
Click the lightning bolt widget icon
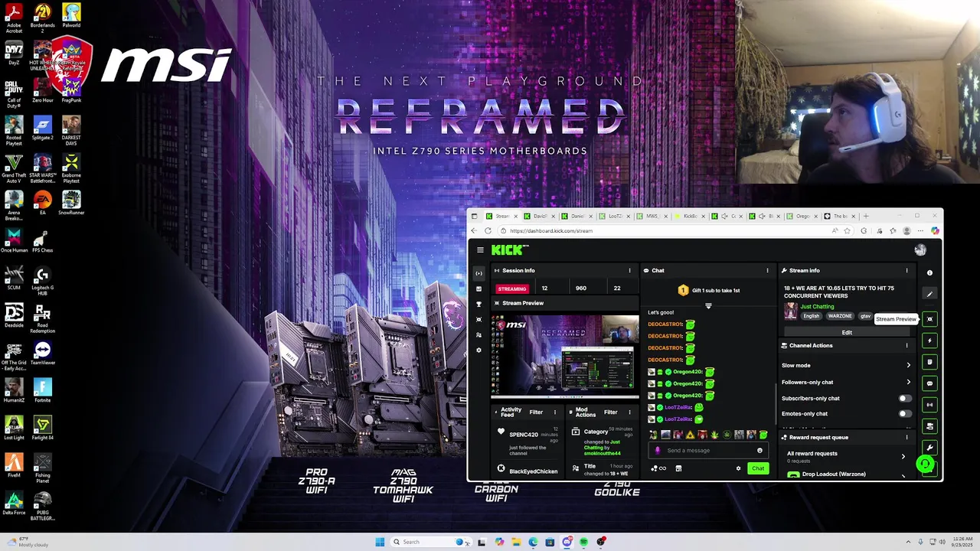[x=929, y=341]
